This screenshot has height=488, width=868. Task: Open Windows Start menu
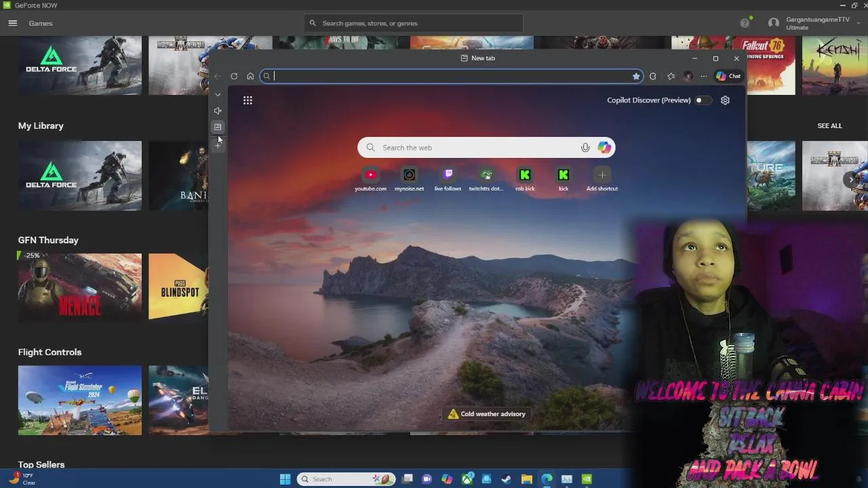tap(285, 479)
